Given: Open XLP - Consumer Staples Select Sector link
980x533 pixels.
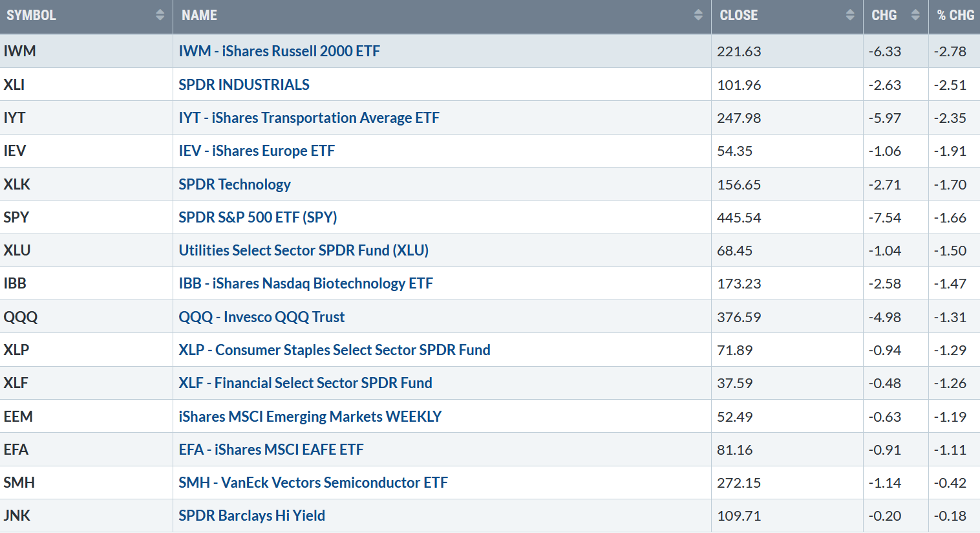Looking at the screenshot, I should point(334,350).
